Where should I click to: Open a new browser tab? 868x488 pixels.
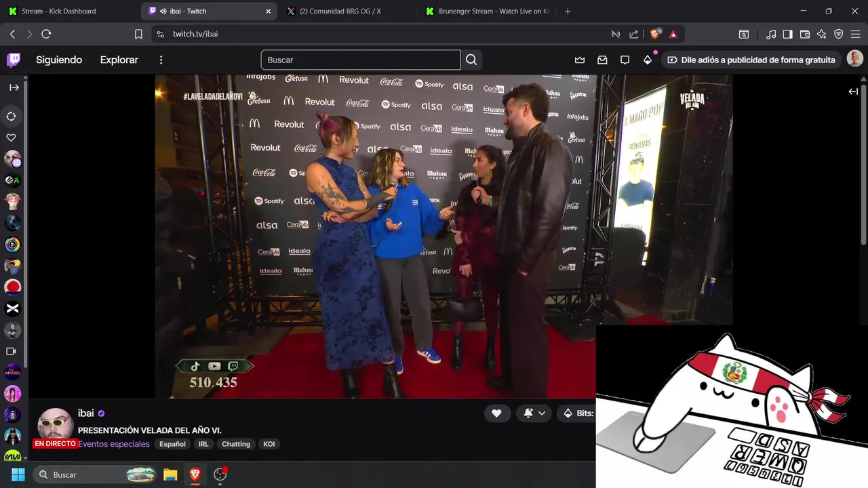(x=568, y=11)
